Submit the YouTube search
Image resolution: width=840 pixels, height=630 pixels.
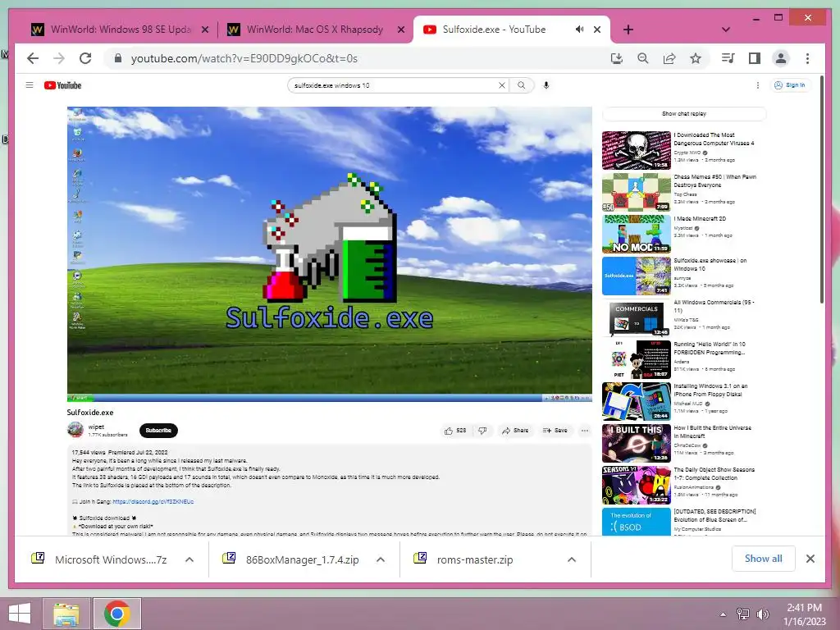(x=521, y=85)
